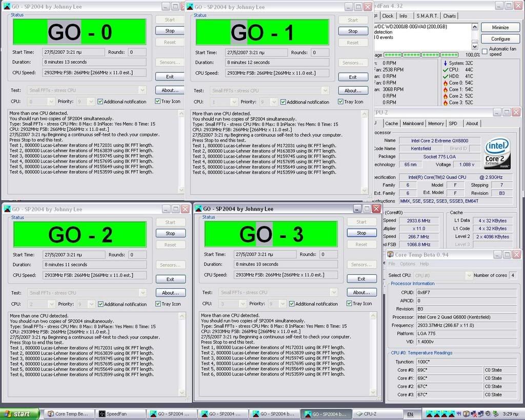Viewport: 525px width, 420px height.
Task: Open the Memory tab in CPU-Z
Action: (436, 123)
